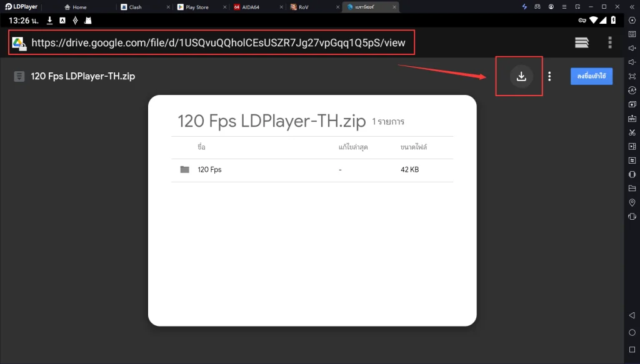Viewport: 640px width, 364px height.
Task: Open the browser's three-dot overflow menu
Action: (610, 42)
